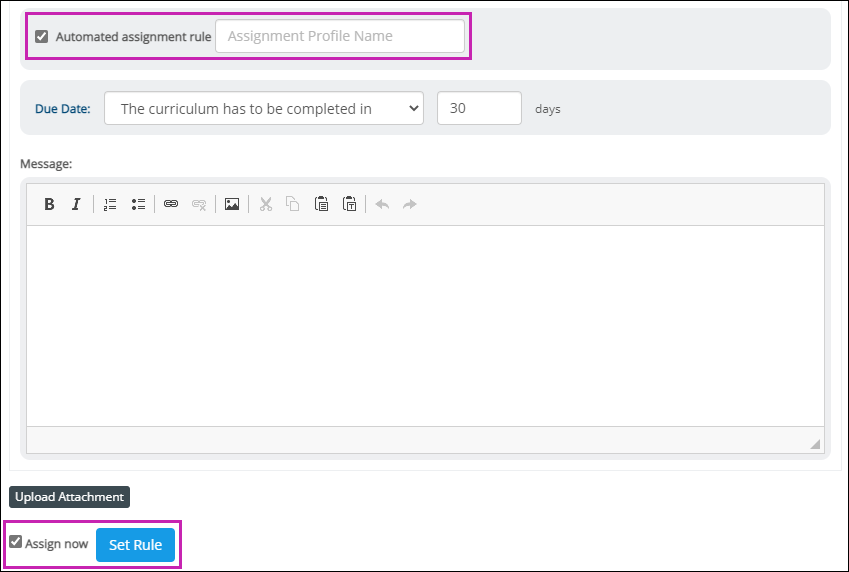Click the Assignment Profile Name field
The image size is (849, 572).
tap(340, 36)
